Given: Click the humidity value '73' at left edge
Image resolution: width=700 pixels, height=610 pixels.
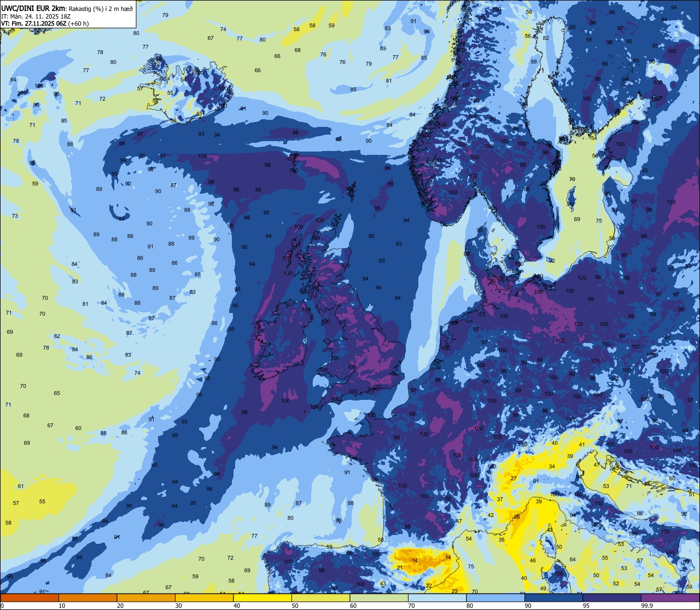Looking at the screenshot, I should coord(15,216).
